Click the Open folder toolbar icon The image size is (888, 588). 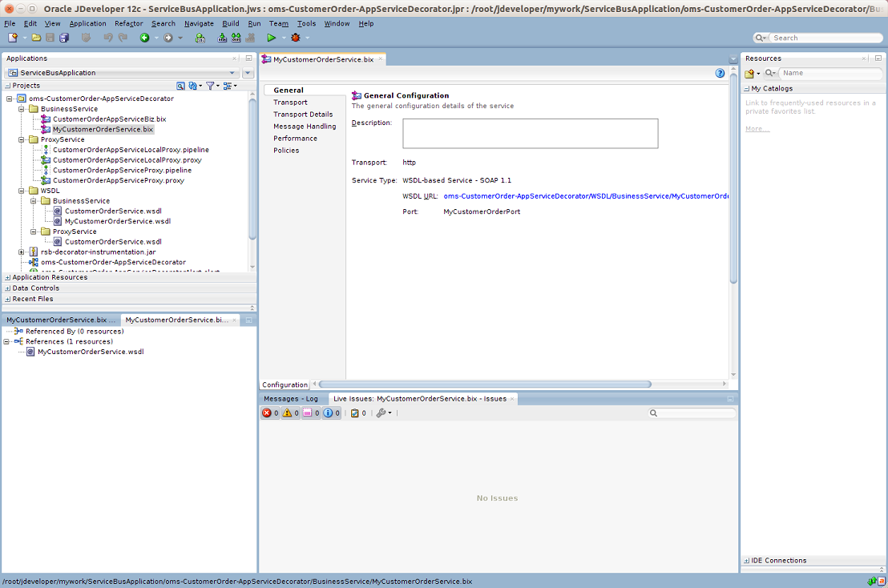[36, 38]
